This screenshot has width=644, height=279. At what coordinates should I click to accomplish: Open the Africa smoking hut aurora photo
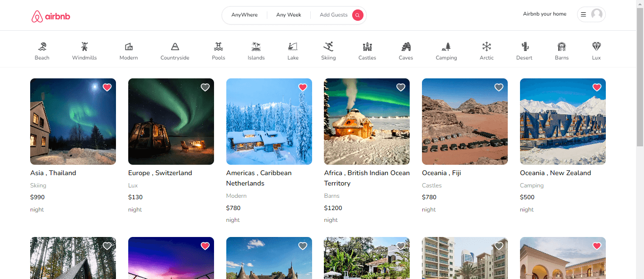coord(367,121)
